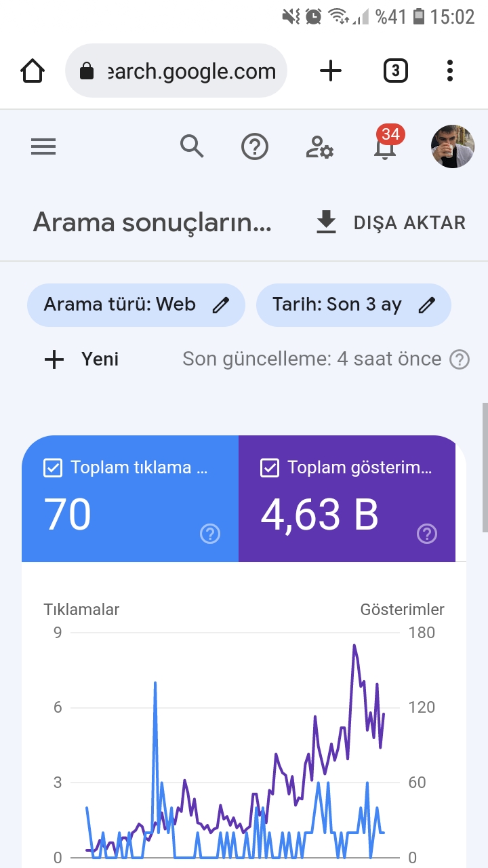Open a new tab with plus icon
Image resolution: width=488 pixels, height=868 pixels.
(x=331, y=71)
